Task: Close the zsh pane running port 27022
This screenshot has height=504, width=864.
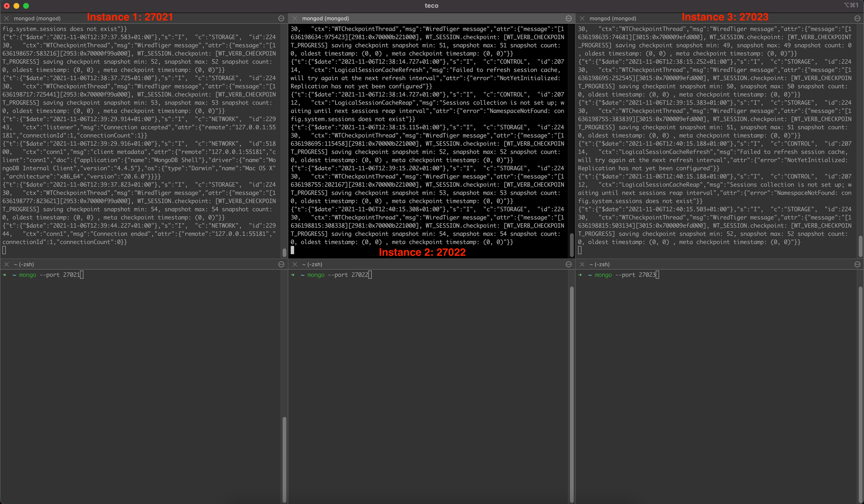Action: click(295, 264)
